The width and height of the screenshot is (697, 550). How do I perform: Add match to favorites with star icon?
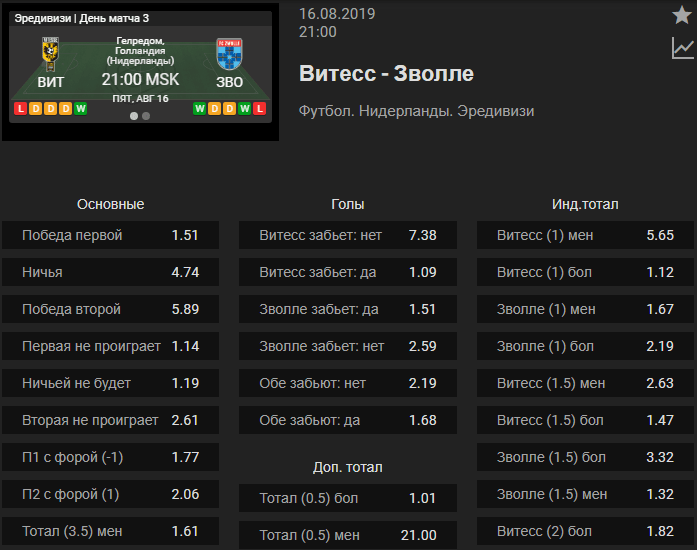click(681, 15)
